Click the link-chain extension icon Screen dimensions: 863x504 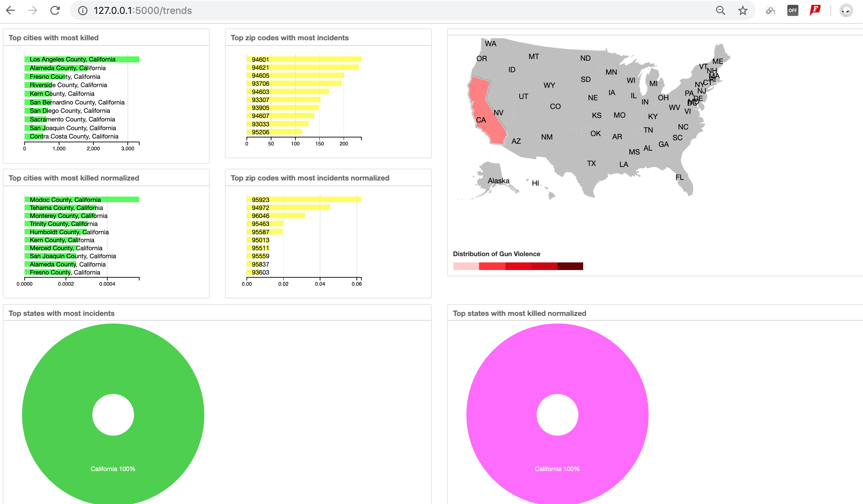(770, 10)
